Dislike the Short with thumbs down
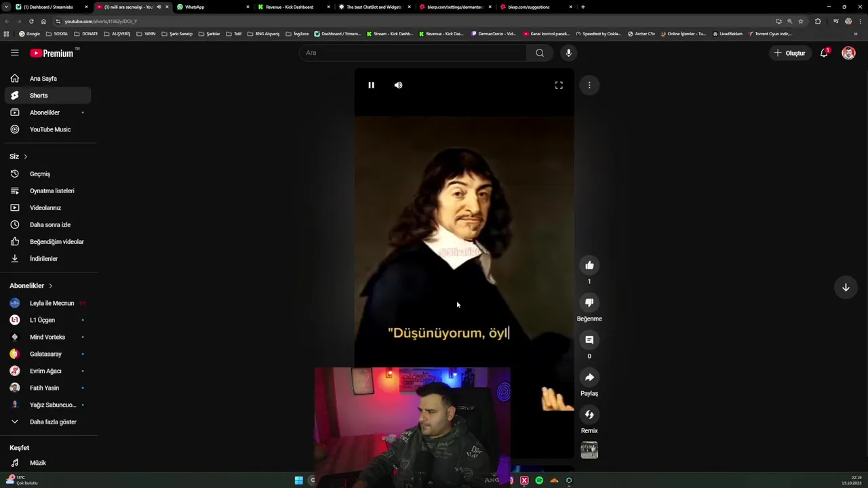 click(589, 302)
